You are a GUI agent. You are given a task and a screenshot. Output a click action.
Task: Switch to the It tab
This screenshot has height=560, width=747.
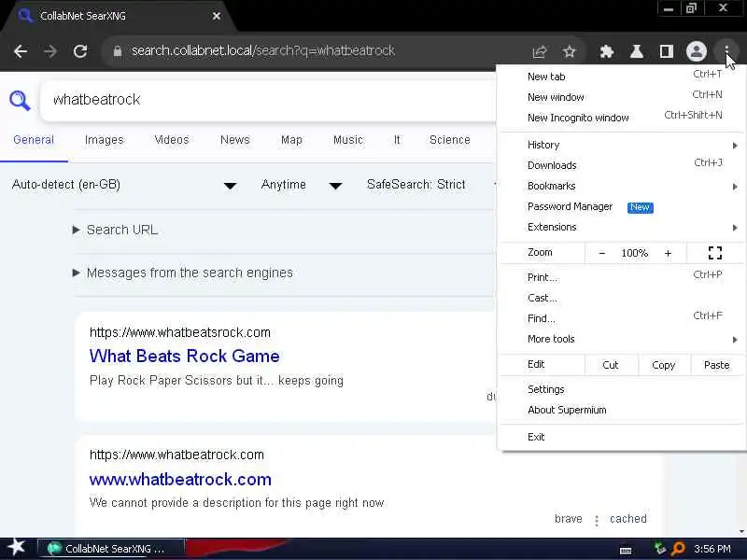point(397,140)
